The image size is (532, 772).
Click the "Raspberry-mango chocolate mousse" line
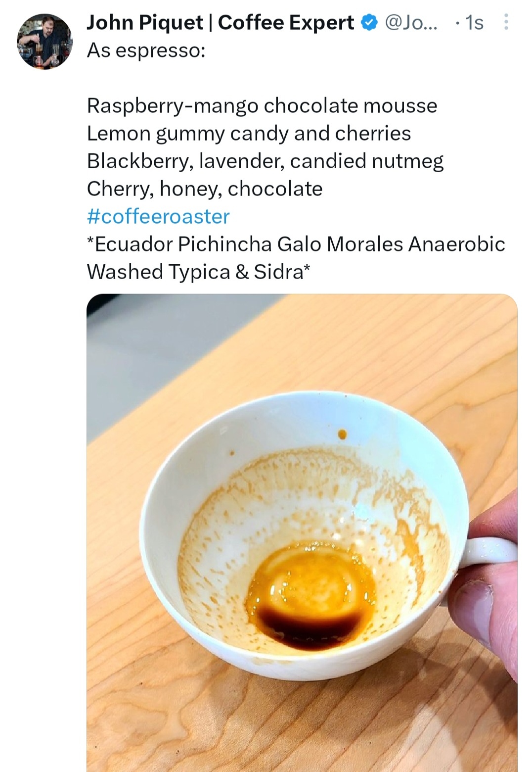pyautogui.click(x=262, y=105)
